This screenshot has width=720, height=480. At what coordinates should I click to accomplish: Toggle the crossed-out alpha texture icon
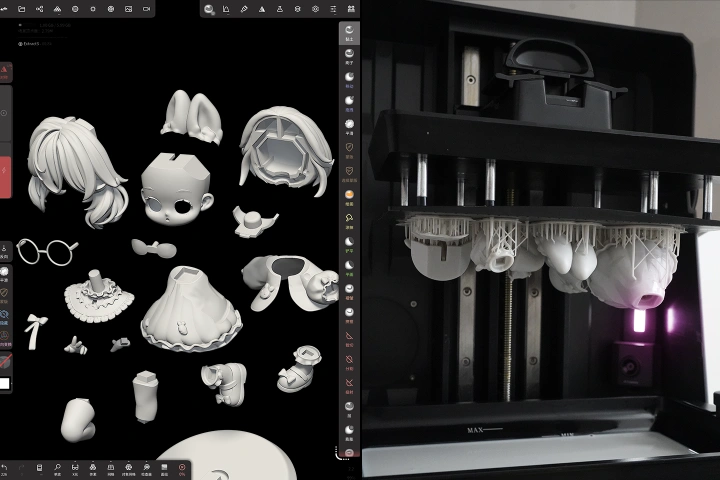click(x=5, y=361)
